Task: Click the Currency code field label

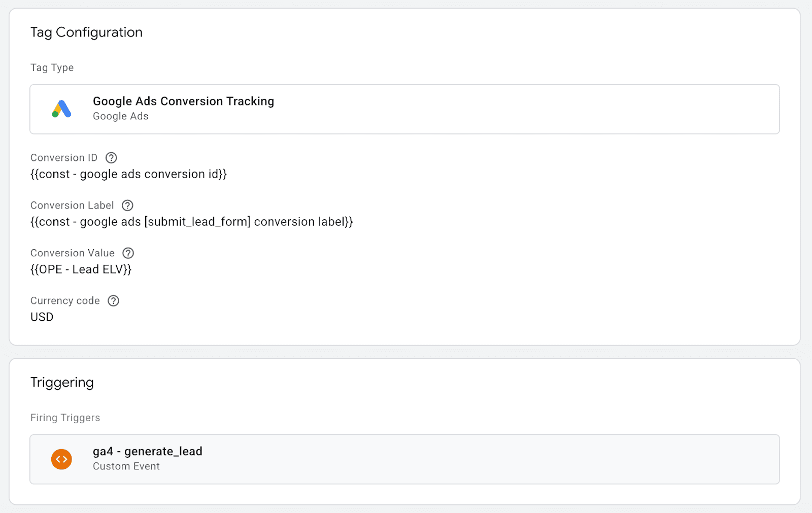Action: (65, 301)
